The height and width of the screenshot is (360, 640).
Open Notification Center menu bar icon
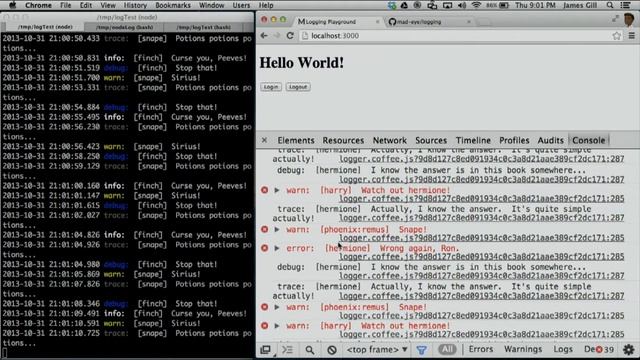625,5
